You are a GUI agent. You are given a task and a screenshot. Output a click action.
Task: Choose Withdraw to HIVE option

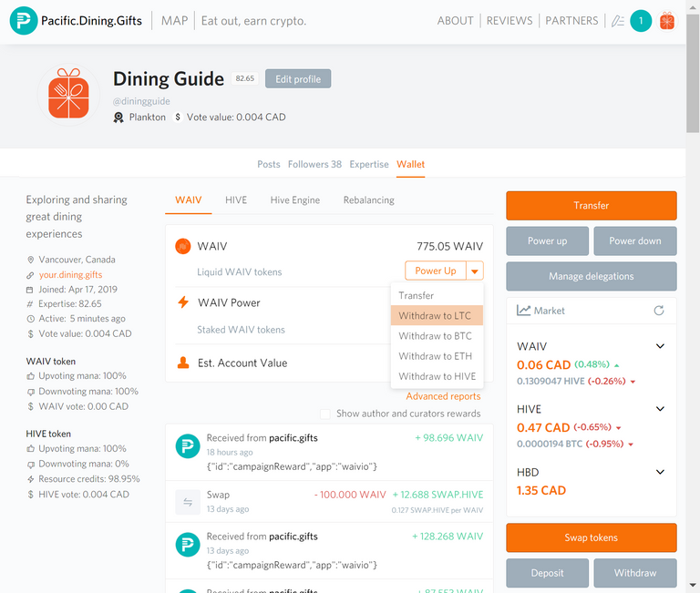point(437,376)
